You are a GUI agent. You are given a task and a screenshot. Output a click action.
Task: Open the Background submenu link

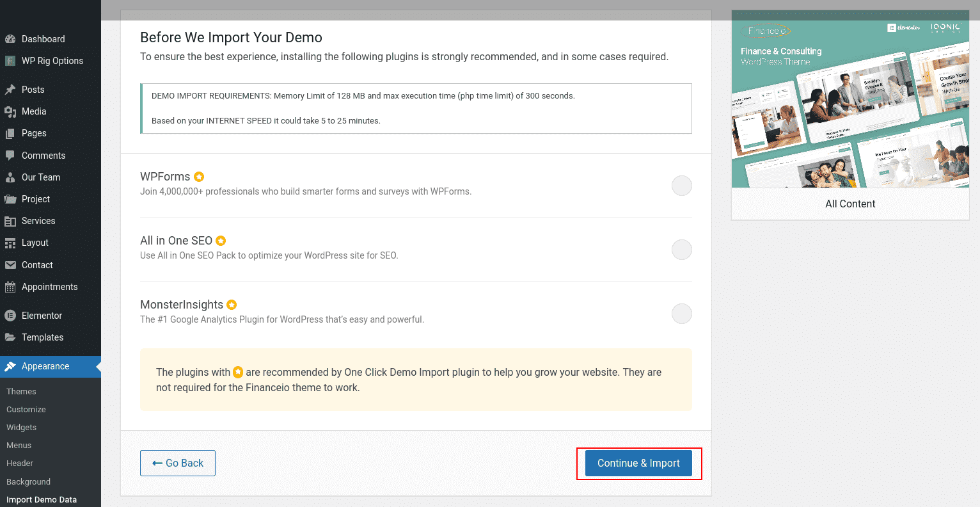(29, 481)
